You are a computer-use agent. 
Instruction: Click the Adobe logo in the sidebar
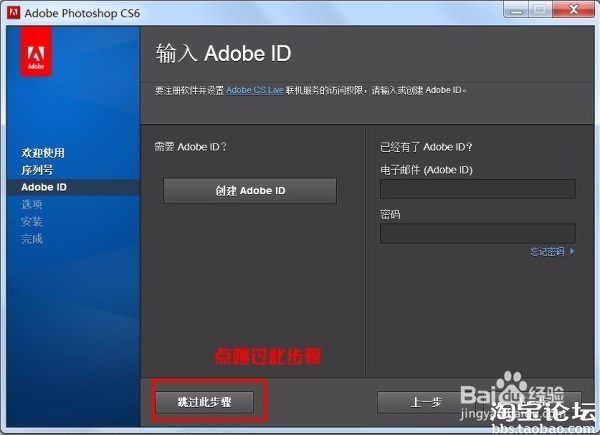click(36, 51)
